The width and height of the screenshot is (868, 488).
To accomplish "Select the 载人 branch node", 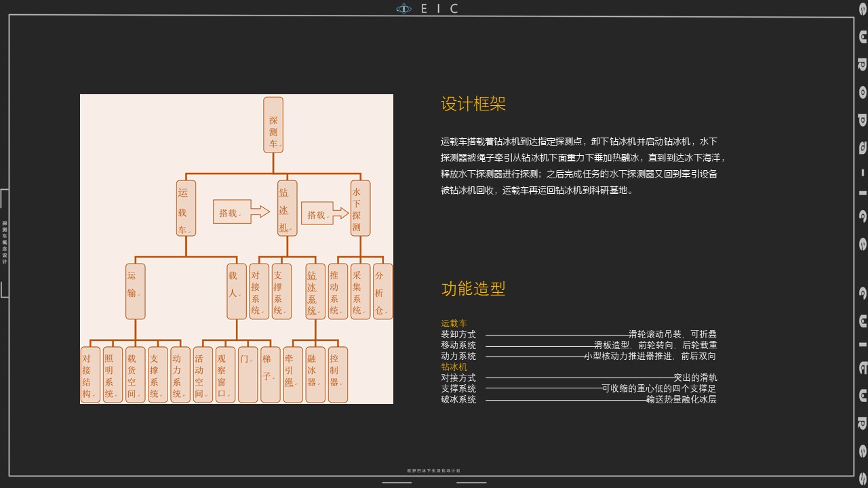I will click(x=236, y=290).
